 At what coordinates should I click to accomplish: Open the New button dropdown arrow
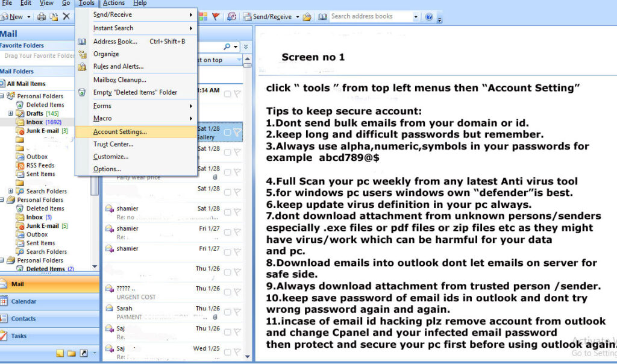(28, 16)
